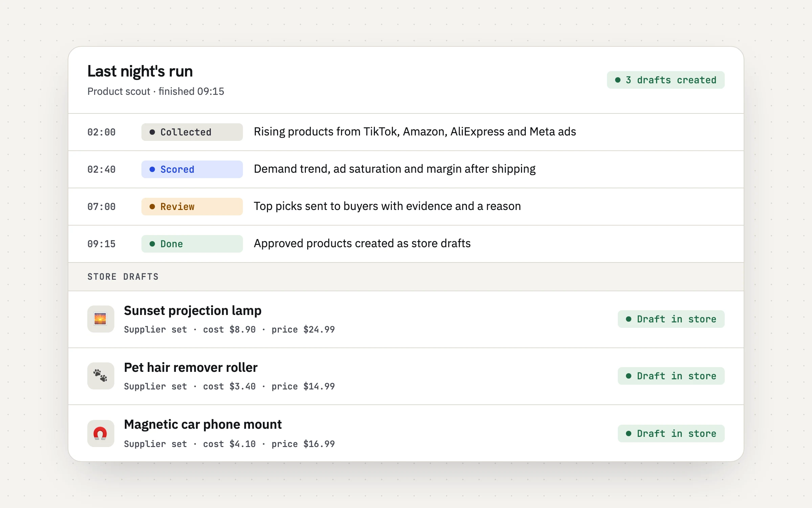This screenshot has width=812, height=508.
Task: Select the 'Scored' status pill
Action: click(192, 169)
